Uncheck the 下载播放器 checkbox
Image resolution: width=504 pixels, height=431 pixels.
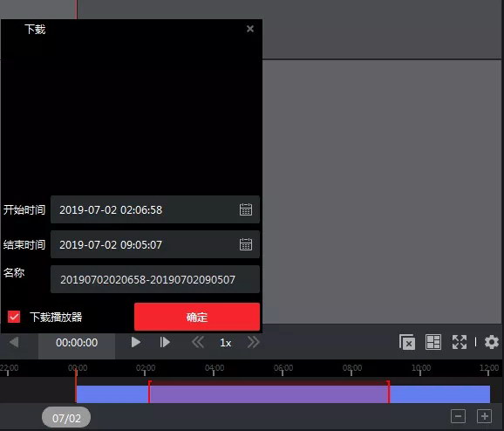[x=14, y=317]
